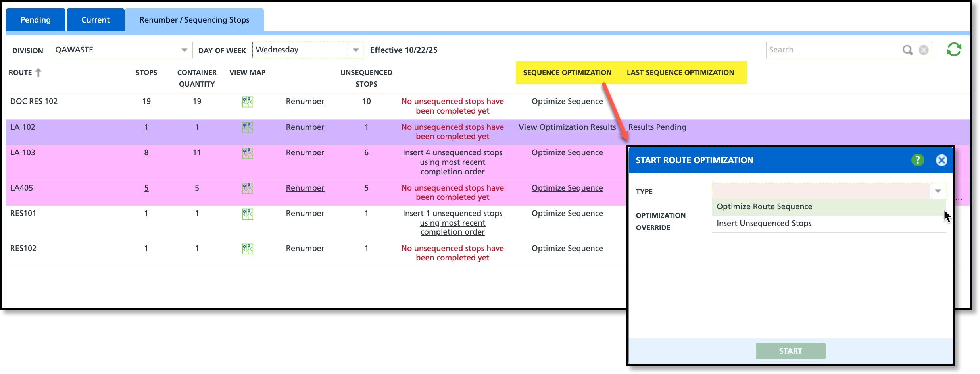
Task: Click Renumber for DOC RES 102
Action: [305, 101]
